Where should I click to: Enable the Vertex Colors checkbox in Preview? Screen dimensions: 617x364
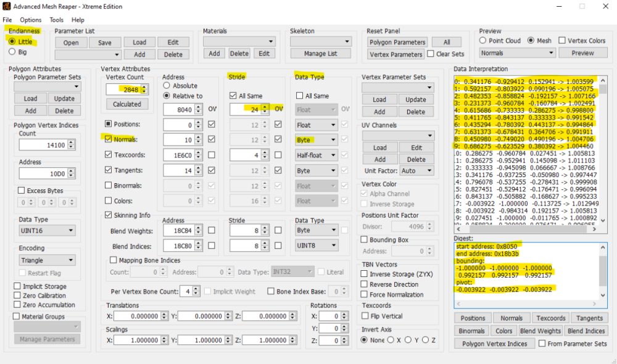click(562, 41)
